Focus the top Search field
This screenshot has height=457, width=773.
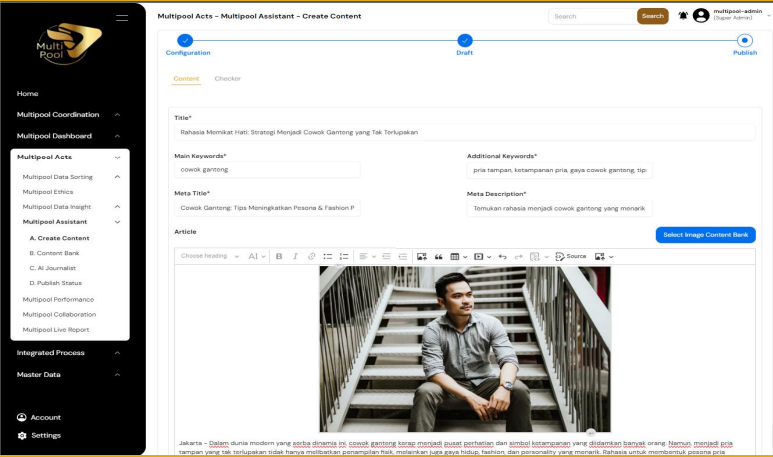coord(593,16)
